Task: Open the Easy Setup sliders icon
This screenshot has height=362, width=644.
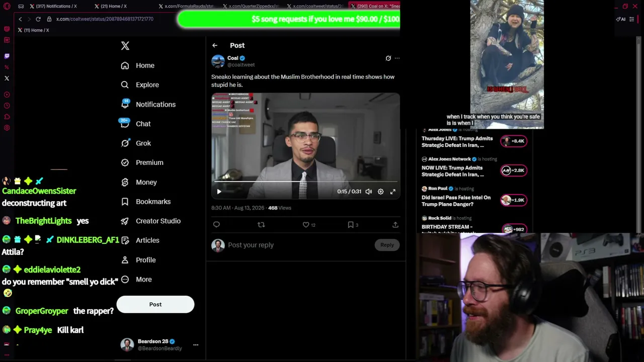Action: (632, 19)
